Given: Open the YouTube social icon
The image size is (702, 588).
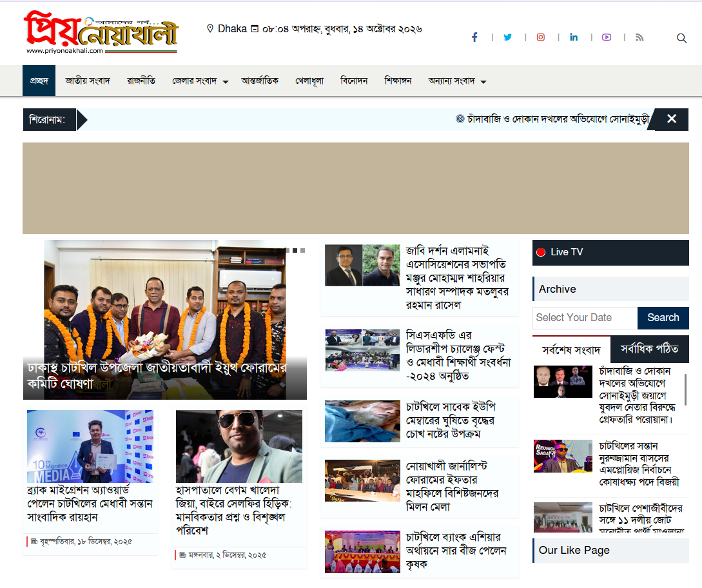Looking at the screenshot, I should (607, 37).
